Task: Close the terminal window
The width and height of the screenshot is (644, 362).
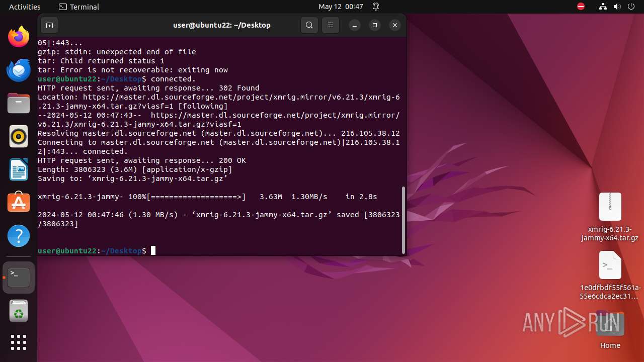Action: 395,25
